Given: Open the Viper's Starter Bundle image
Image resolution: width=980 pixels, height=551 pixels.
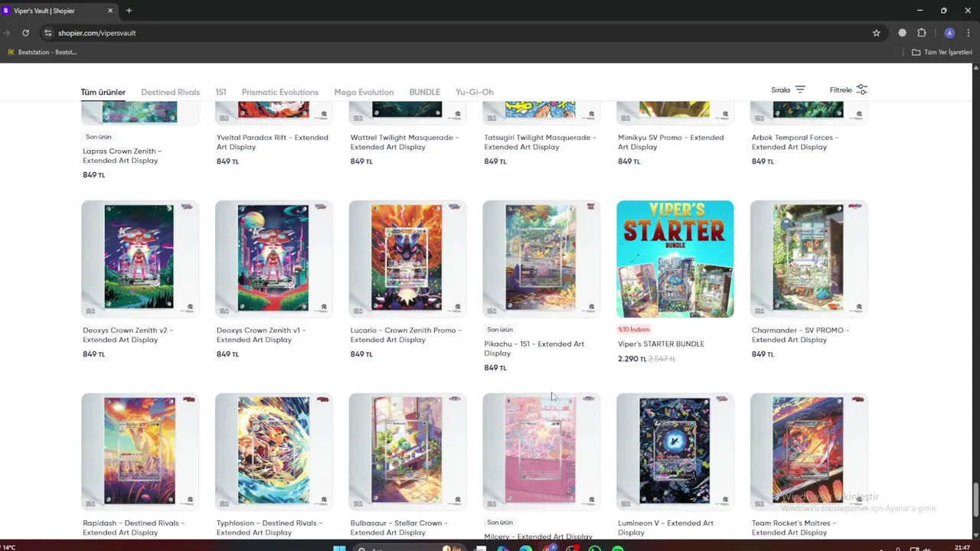Looking at the screenshot, I should point(675,259).
